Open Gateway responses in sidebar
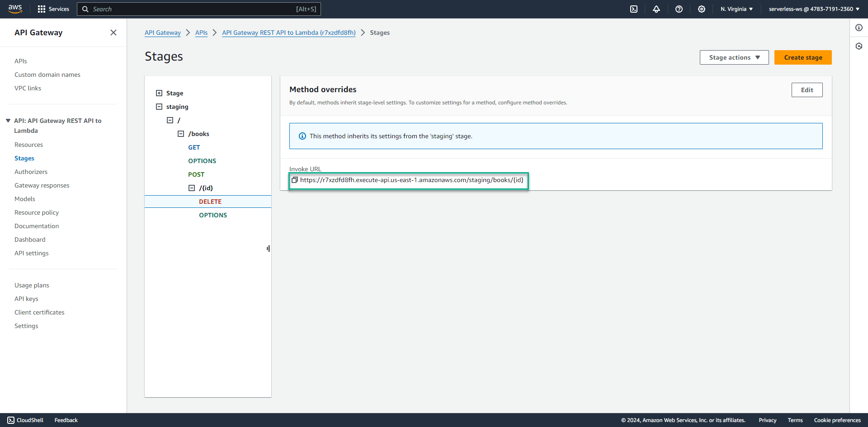868x427 pixels. click(42, 185)
